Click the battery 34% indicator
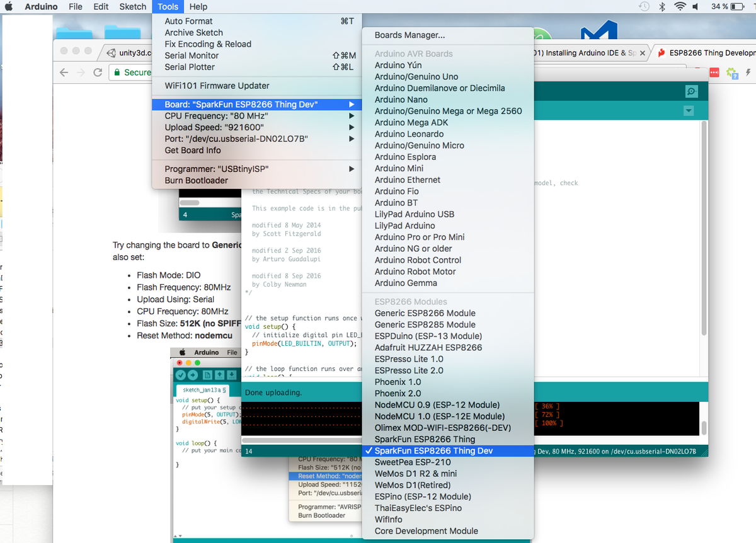This screenshot has height=543, width=756. pos(729,7)
